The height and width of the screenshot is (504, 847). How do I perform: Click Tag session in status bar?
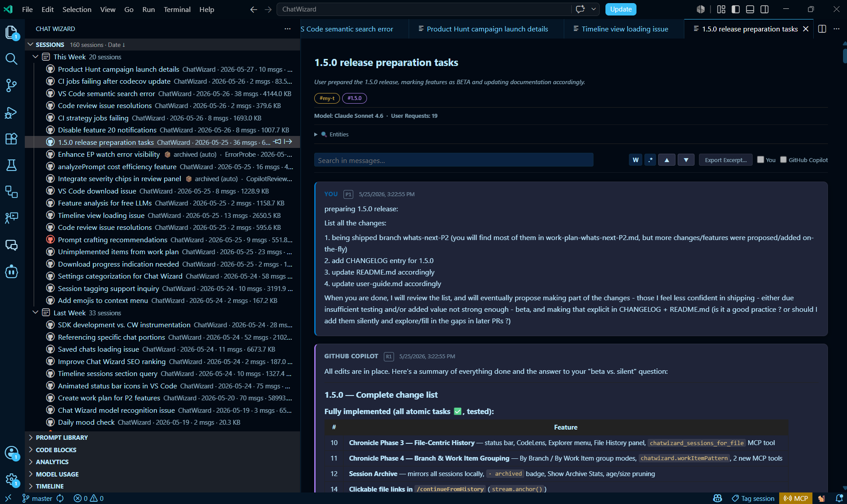point(753,498)
